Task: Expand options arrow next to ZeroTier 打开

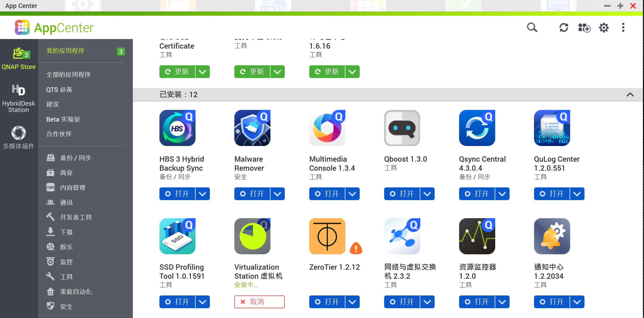Action: click(353, 302)
